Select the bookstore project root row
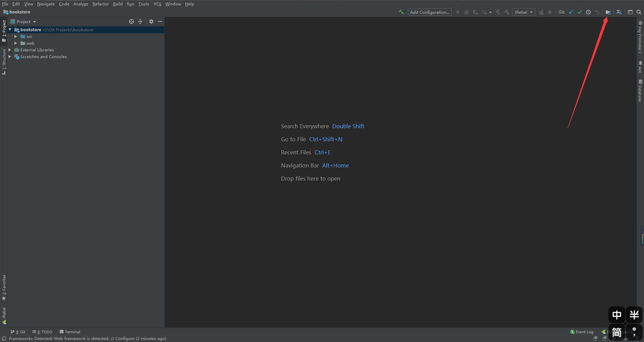Screen dimensions: 644x342 point(86,30)
